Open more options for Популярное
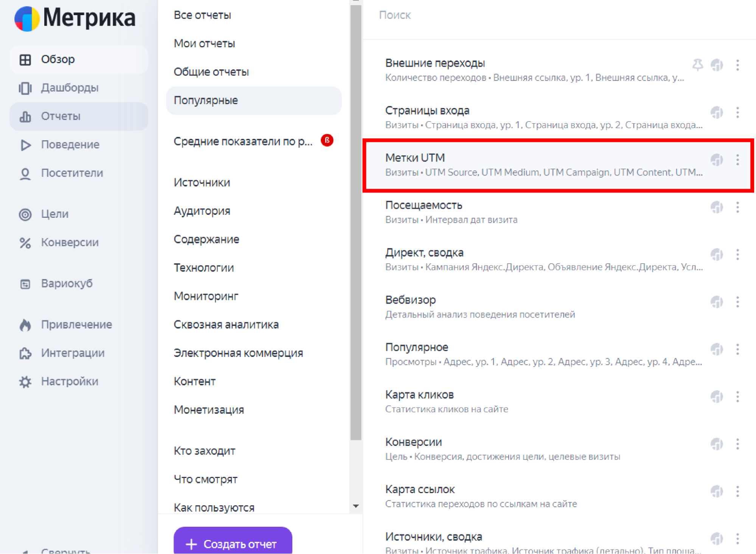Image resolution: width=756 pixels, height=554 pixels. (737, 349)
